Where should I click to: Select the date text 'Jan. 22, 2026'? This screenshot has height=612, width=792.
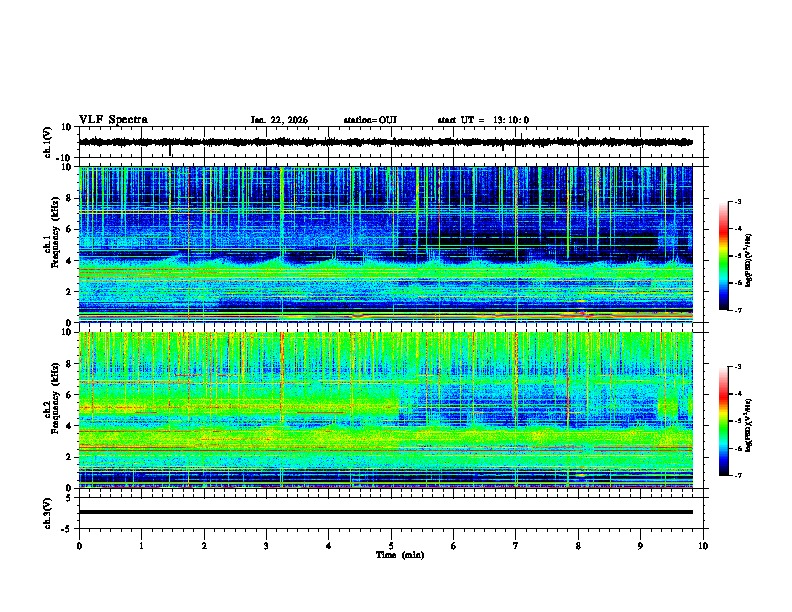click(x=279, y=120)
